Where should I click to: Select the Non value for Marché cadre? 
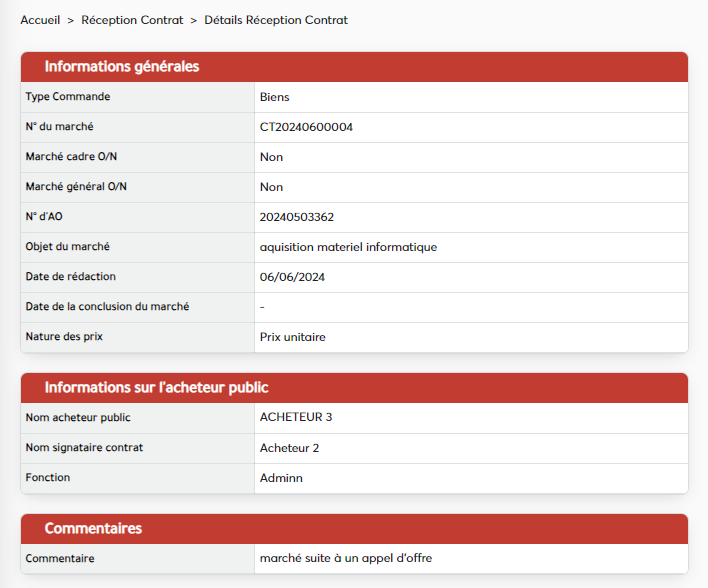271,157
